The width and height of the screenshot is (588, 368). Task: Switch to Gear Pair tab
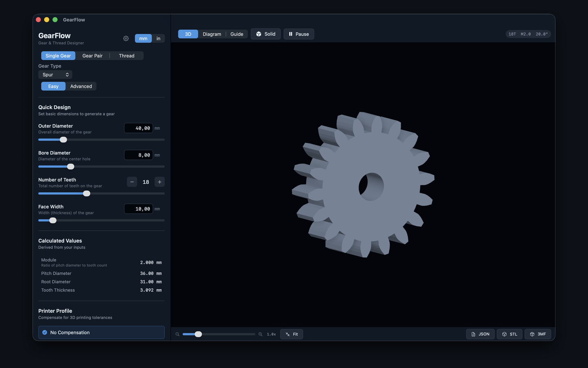(x=92, y=56)
